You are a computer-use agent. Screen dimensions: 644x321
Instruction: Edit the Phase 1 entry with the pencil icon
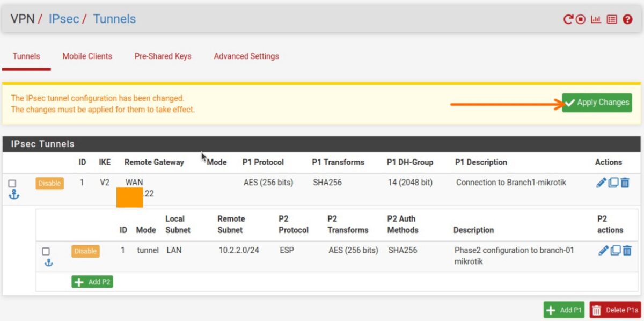coord(601,182)
